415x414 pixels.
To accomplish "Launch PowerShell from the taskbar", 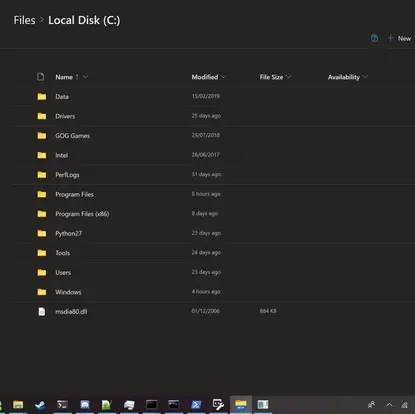I will 196,405.
